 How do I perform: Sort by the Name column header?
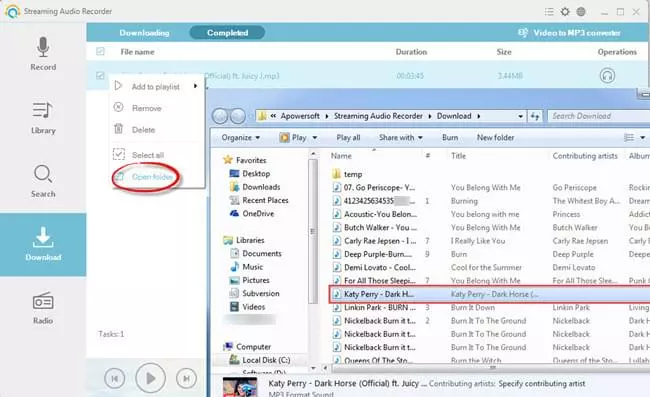point(341,156)
